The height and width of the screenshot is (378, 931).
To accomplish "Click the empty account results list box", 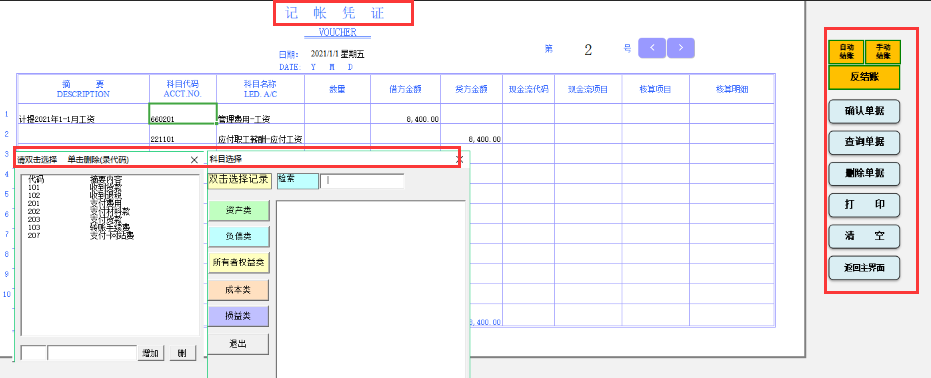I will (x=370, y=289).
